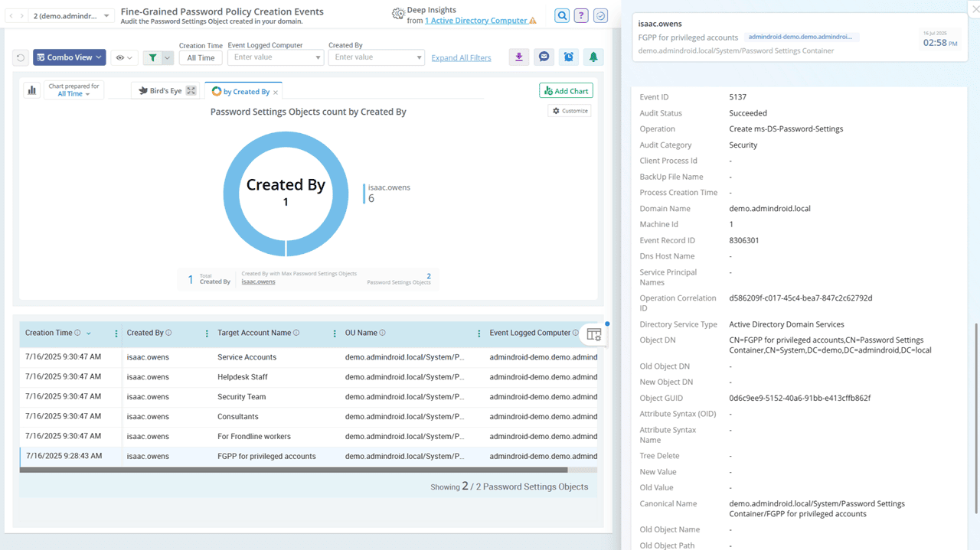Toggle the green filter funnel button

click(153, 57)
